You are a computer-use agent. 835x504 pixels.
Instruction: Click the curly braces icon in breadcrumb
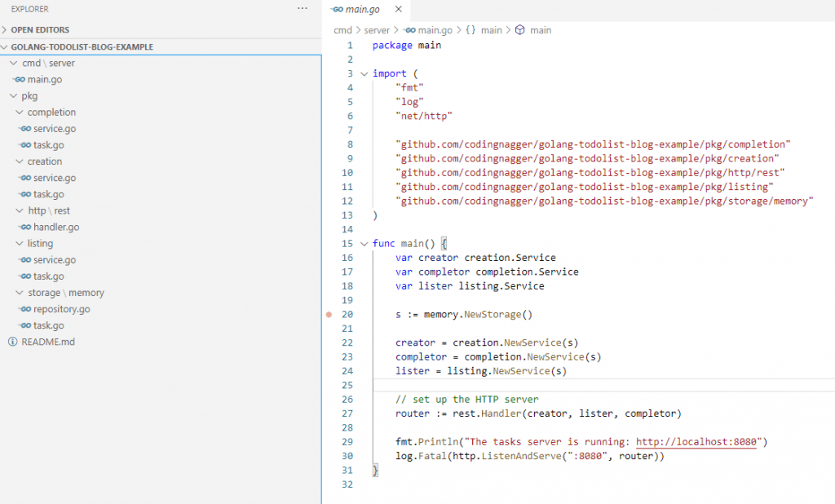471,30
